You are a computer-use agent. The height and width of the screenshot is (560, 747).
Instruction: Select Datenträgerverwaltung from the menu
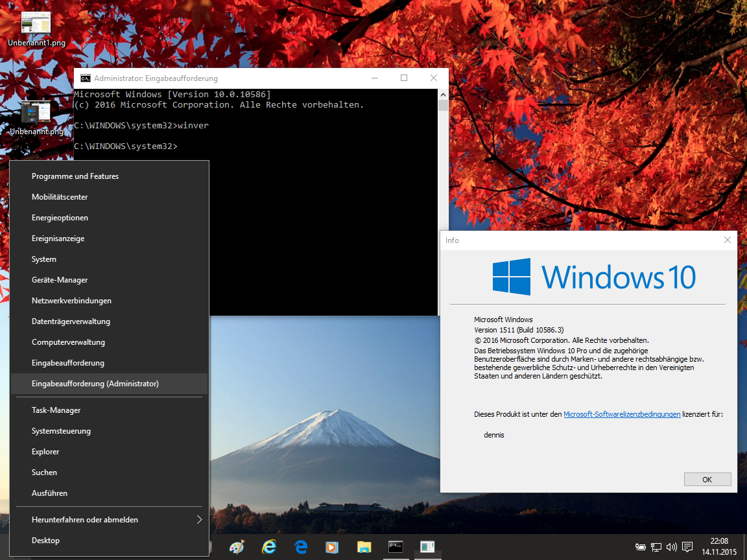click(109, 321)
